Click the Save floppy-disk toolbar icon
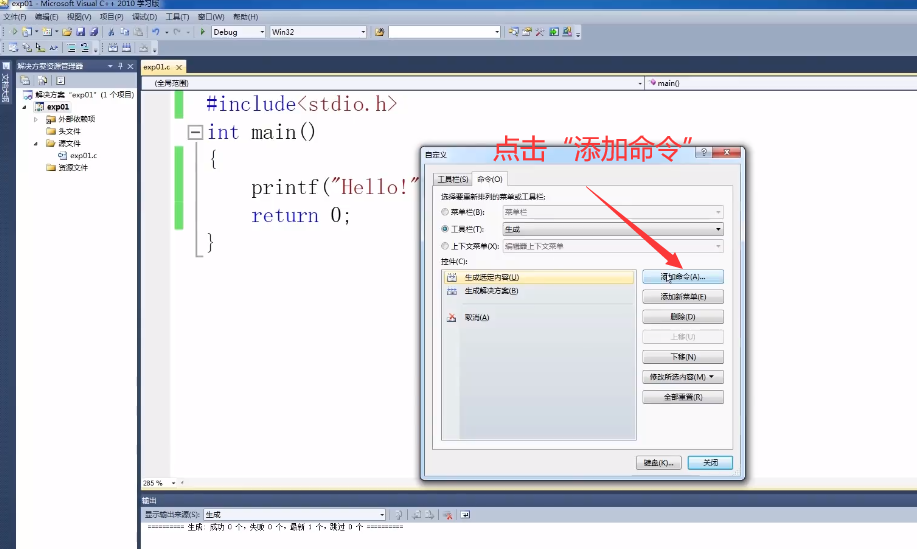 coord(81,32)
